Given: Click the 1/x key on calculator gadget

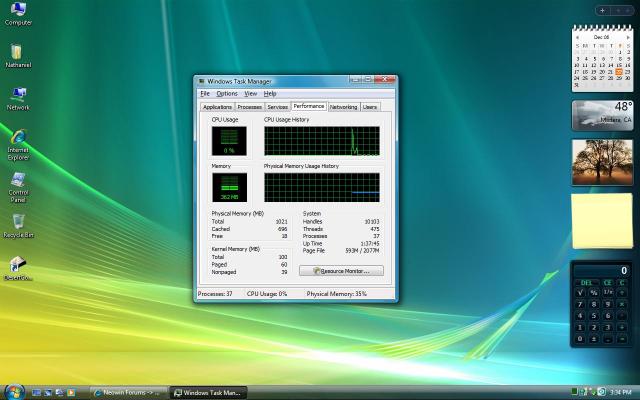Looking at the screenshot, I should click(608, 292).
